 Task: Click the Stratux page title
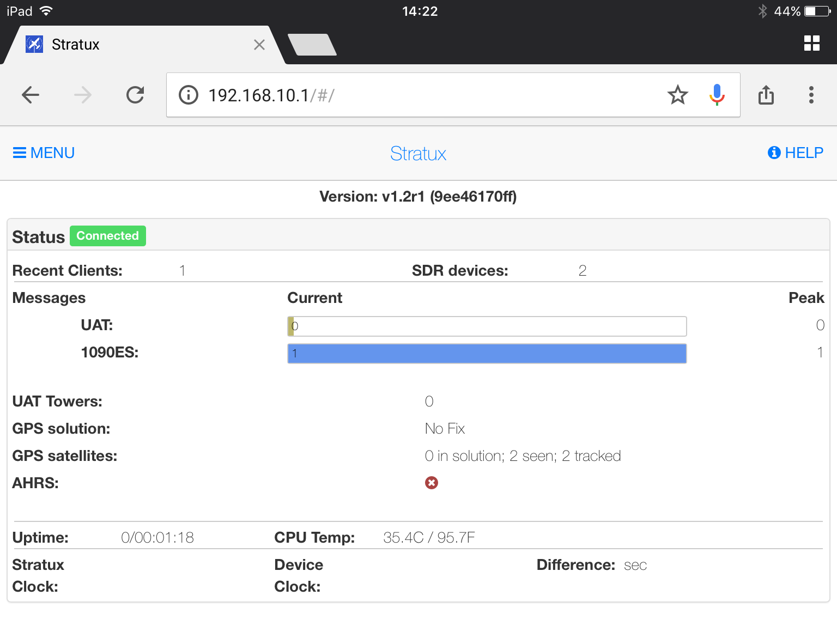pyautogui.click(x=418, y=154)
